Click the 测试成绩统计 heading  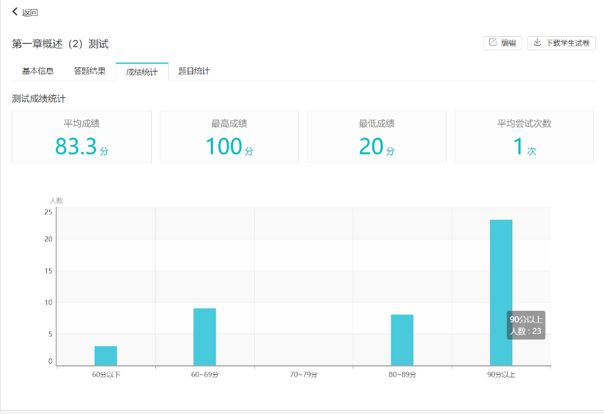(39, 99)
